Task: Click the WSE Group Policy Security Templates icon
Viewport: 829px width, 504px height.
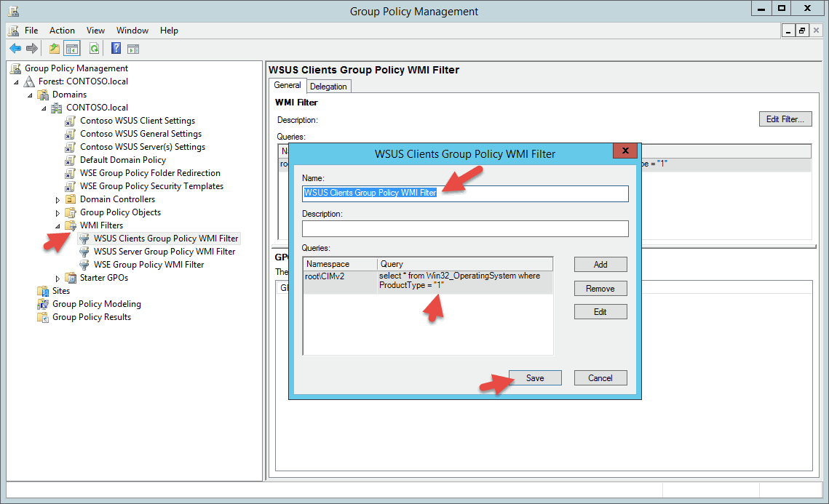Action: [71, 186]
